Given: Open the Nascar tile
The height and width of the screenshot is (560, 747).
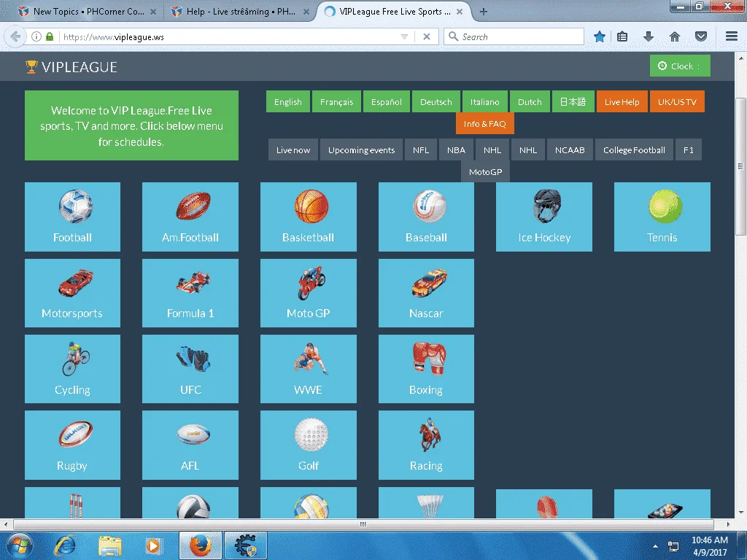Looking at the screenshot, I should coord(426,293).
